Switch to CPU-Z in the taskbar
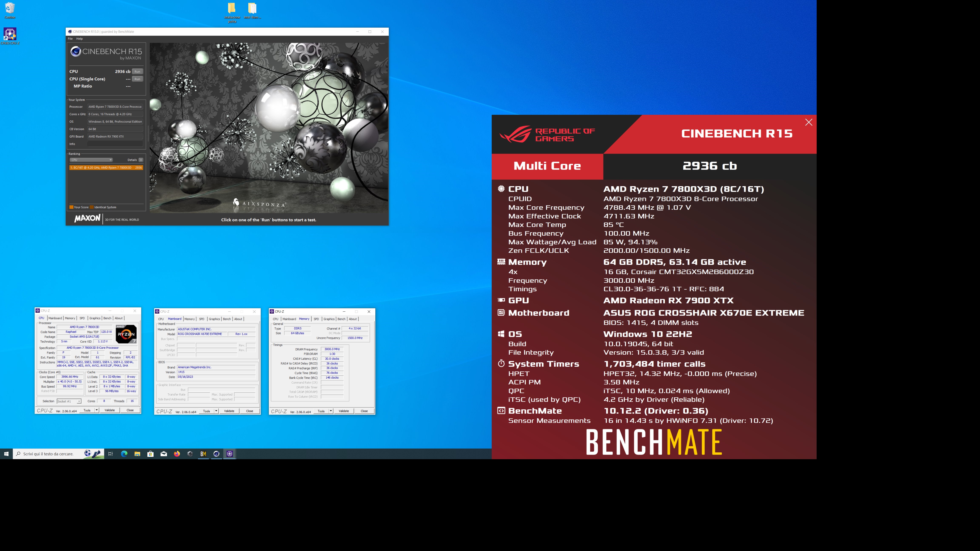The height and width of the screenshot is (551, 980). (230, 454)
